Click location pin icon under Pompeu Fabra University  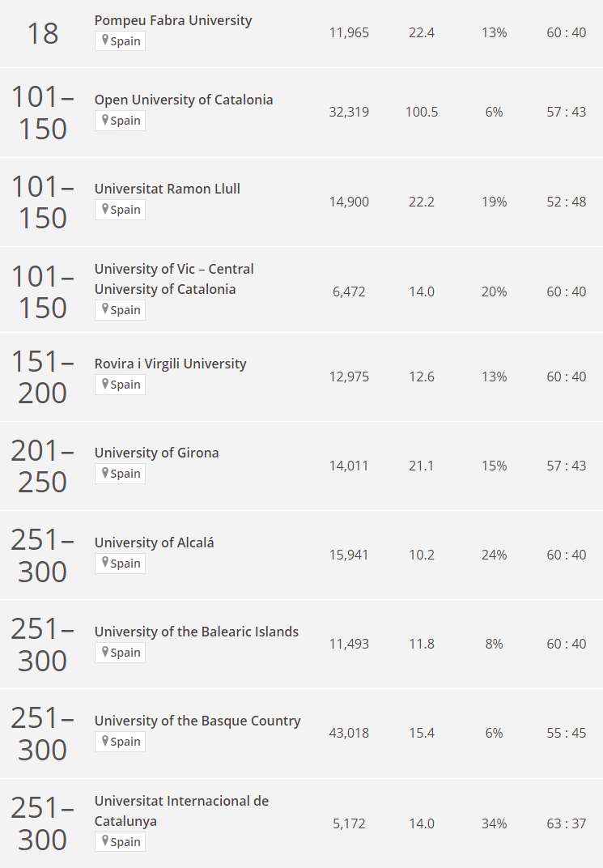click(x=104, y=40)
